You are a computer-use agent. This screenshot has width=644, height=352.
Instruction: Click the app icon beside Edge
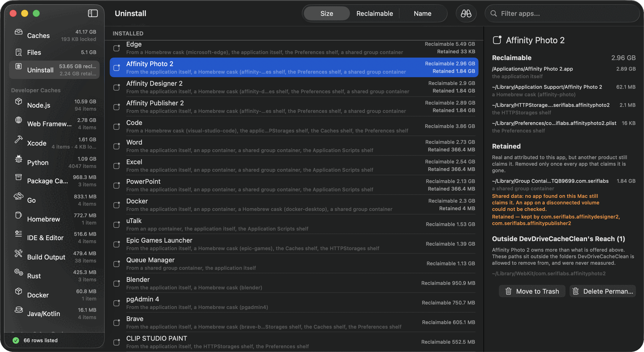coord(117,48)
